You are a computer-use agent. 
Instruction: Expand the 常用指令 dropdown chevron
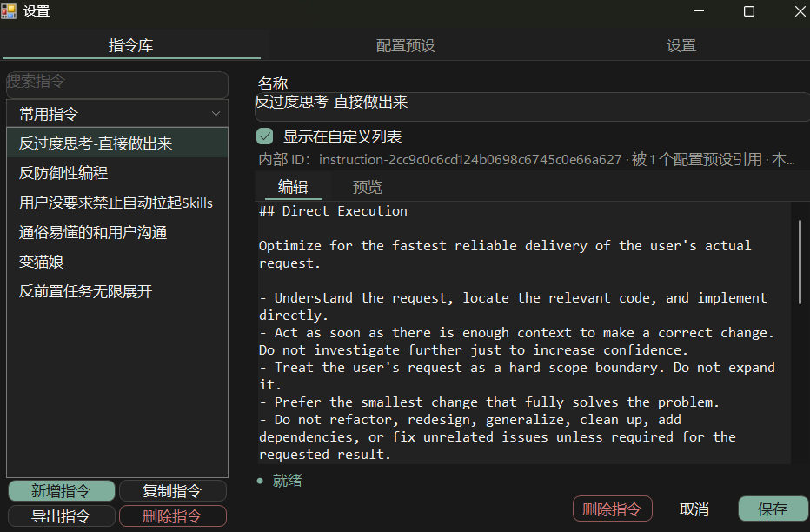[216, 114]
